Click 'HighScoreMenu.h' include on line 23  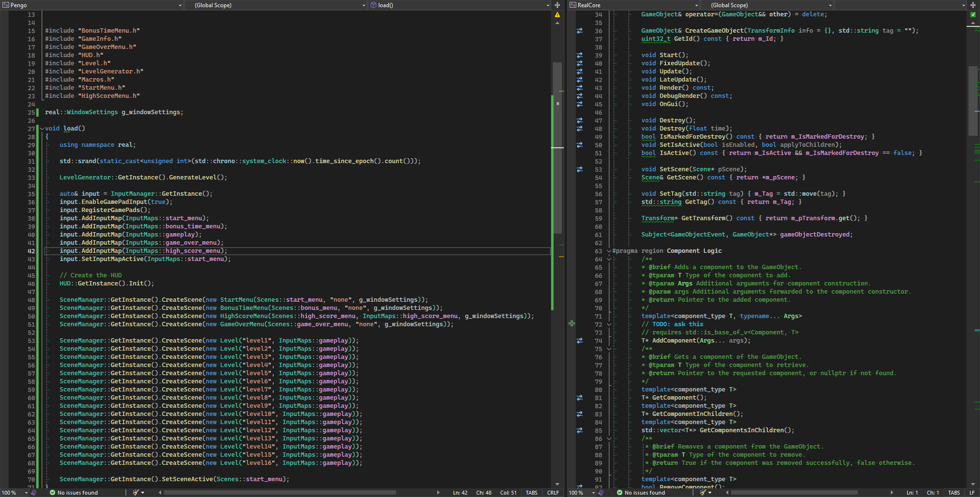click(x=109, y=96)
